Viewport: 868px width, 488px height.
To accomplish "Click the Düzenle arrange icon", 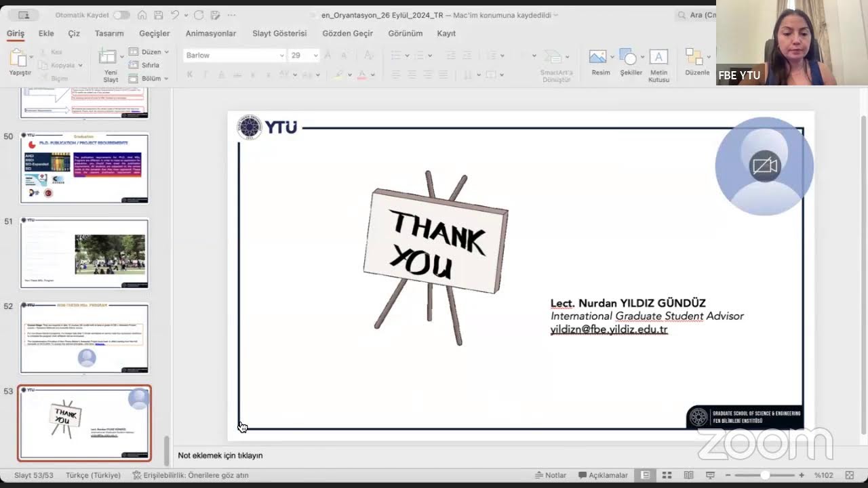I will (x=694, y=58).
